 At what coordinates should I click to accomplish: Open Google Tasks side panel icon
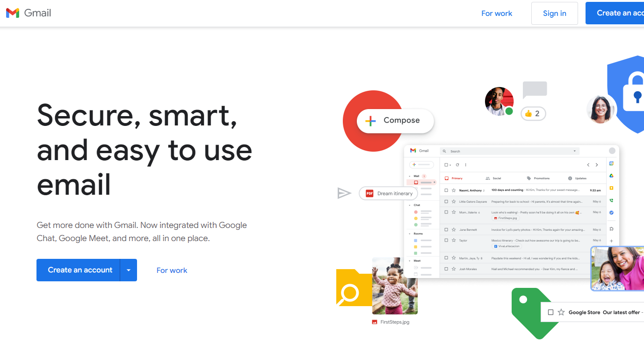point(611,213)
